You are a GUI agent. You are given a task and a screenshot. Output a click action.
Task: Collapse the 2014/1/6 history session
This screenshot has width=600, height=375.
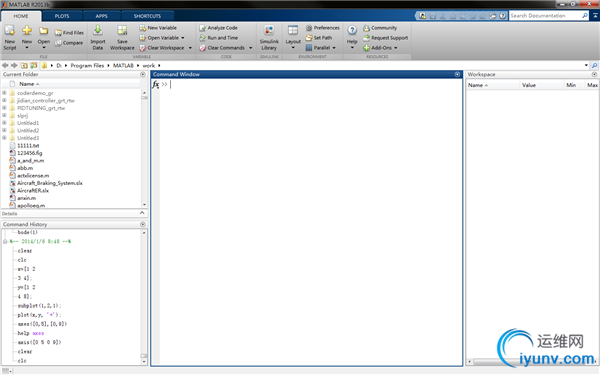point(5,241)
